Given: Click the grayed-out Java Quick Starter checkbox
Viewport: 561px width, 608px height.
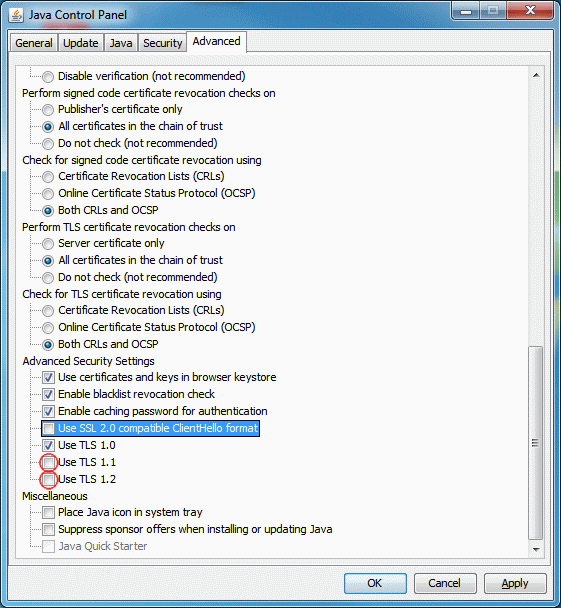Looking at the screenshot, I should coord(48,546).
